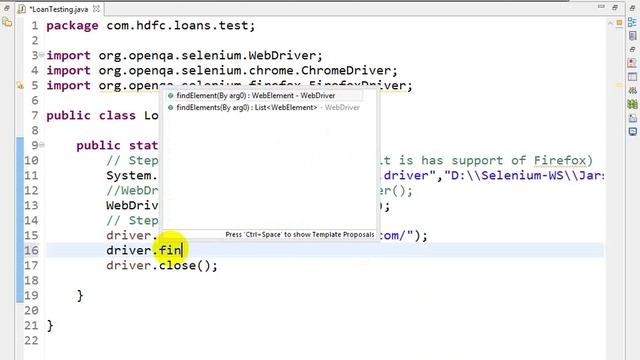The image size is (640, 360).
Task: Click the green bullet beside findElement proposal
Action: click(x=171, y=96)
